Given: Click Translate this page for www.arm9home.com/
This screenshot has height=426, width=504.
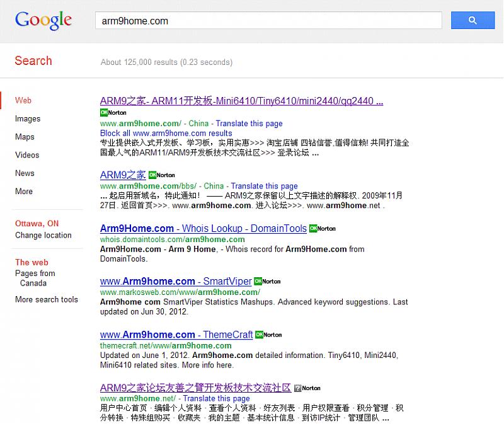Looking at the screenshot, I should click(249, 124).
